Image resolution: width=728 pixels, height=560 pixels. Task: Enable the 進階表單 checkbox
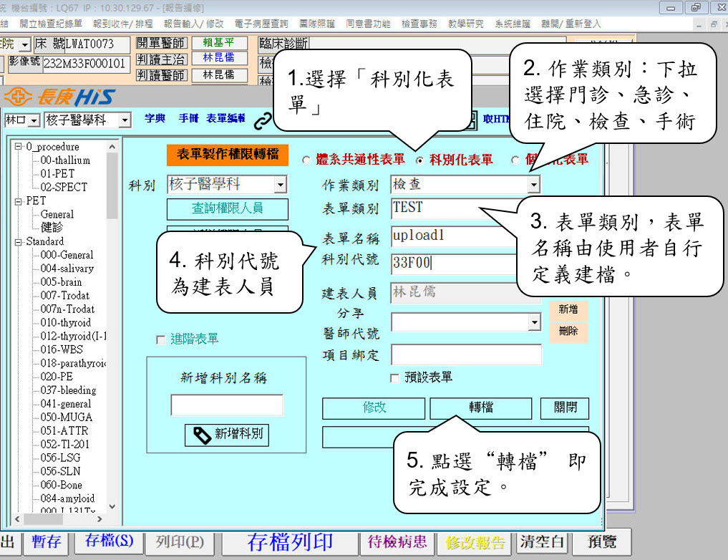pyautogui.click(x=160, y=339)
